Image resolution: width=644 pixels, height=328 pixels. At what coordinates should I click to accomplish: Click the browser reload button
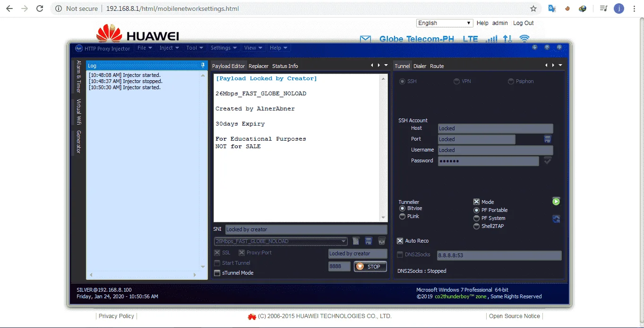tap(40, 8)
